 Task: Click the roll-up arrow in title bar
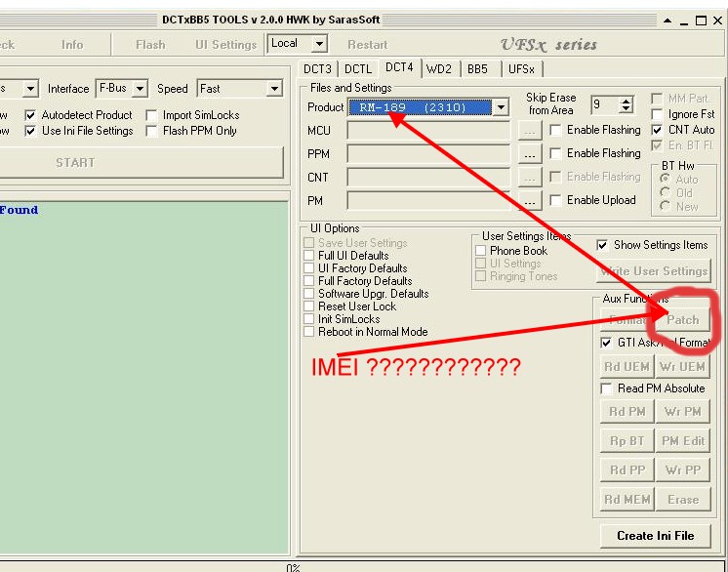click(x=667, y=20)
